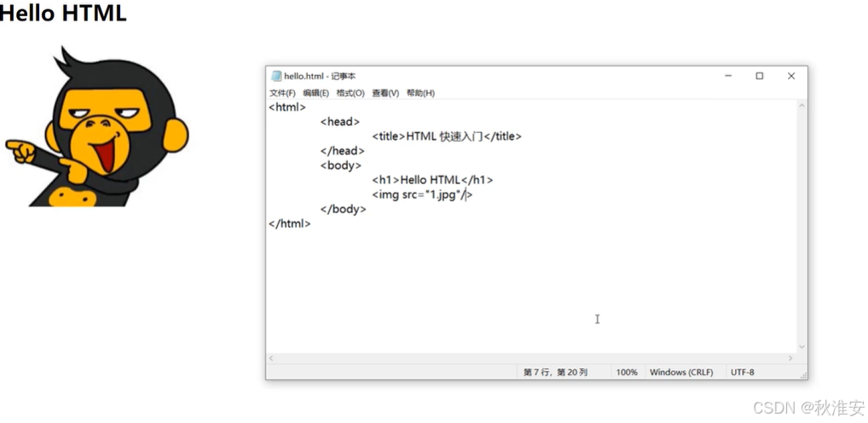The width and height of the screenshot is (868, 423).
Task: Click the opening <html> tag line
Action: coord(287,107)
